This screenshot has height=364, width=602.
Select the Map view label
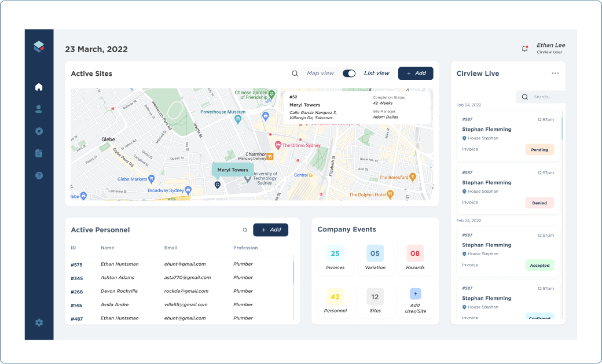click(x=320, y=73)
